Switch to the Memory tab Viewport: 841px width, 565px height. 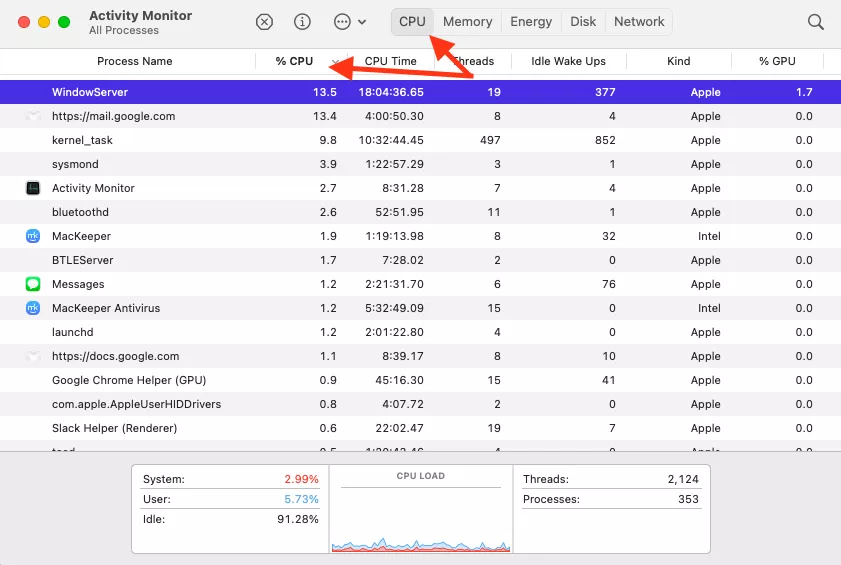pos(467,22)
